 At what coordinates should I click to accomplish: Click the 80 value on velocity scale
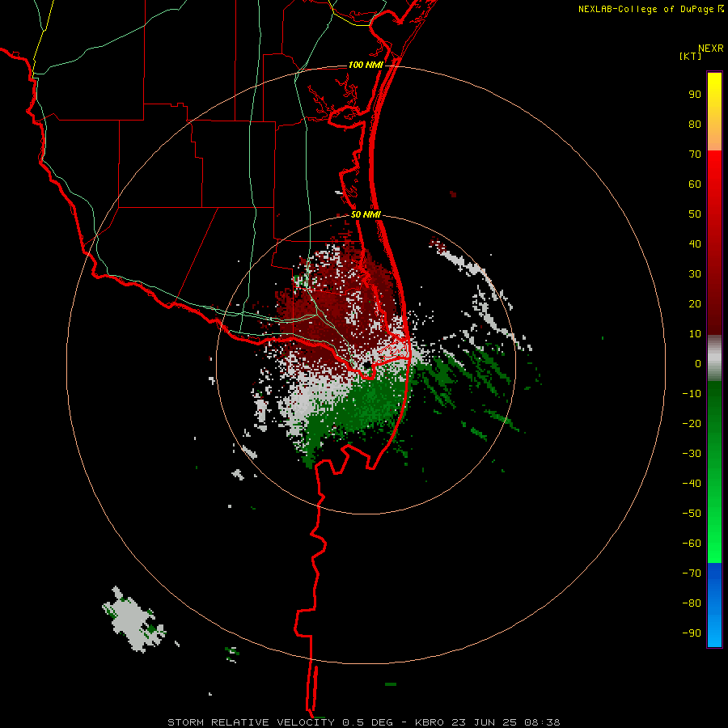[x=695, y=125]
